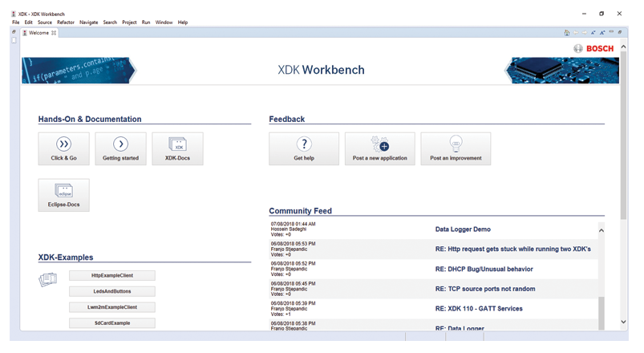
Task: Open the File menu
Action: (15, 22)
